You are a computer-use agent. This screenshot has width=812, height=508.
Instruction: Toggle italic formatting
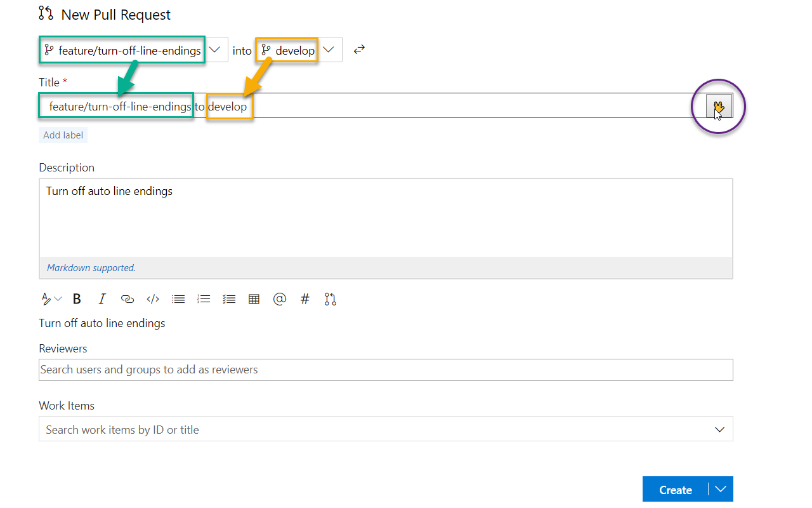pos(101,298)
